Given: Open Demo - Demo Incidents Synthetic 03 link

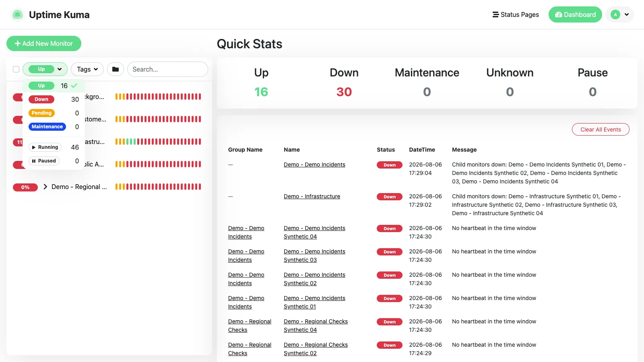Looking at the screenshot, I should click(314, 256).
